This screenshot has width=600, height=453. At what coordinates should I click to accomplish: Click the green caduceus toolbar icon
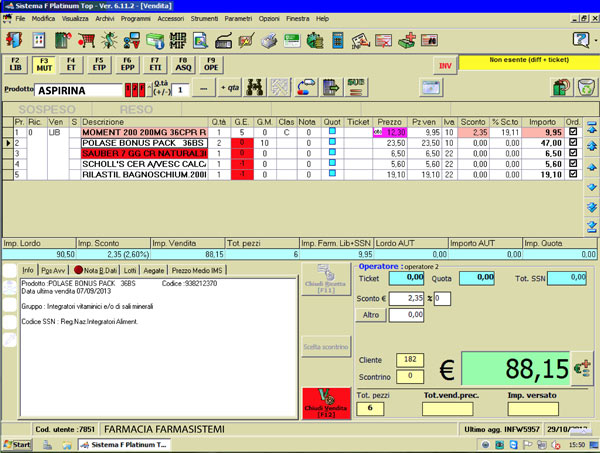pos(109,40)
